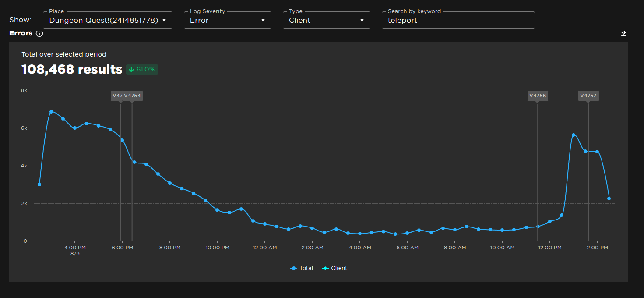Open the Place dropdown showing Dungeon Quest!

[x=107, y=20]
